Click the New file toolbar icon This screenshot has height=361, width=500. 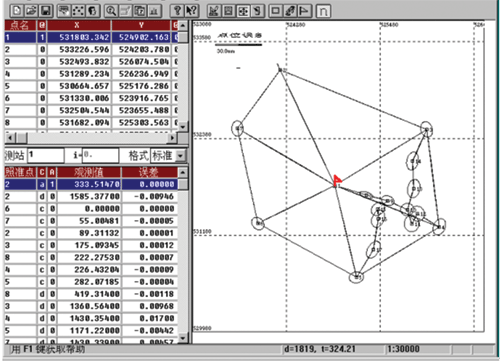[x=17, y=10]
